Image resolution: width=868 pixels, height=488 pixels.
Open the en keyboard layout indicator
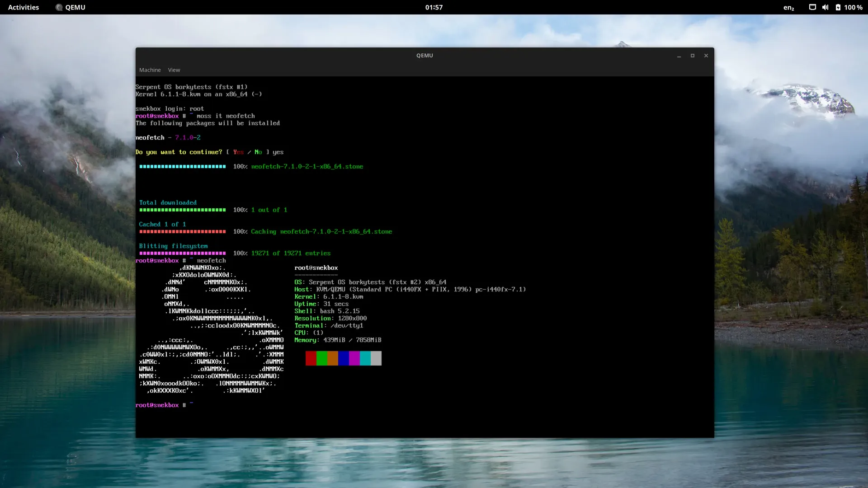point(788,7)
